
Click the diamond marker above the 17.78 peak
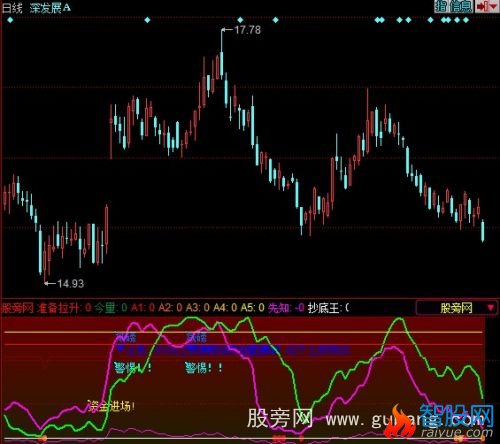240,20
